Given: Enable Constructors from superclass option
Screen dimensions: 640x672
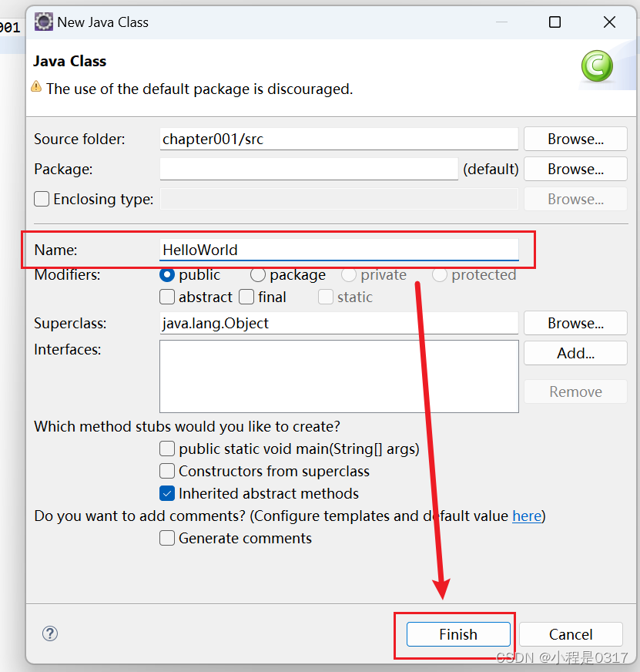Looking at the screenshot, I should (x=167, y=471).
